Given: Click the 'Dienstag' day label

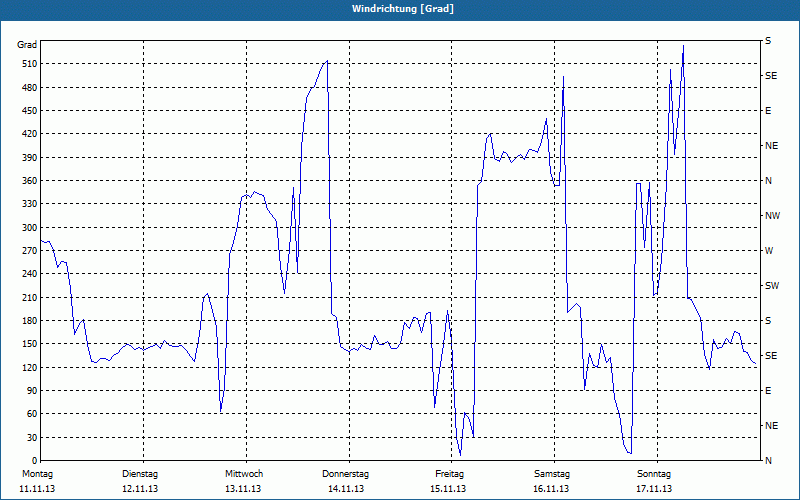Looking at the screenshot, I should tap(140, 474).
